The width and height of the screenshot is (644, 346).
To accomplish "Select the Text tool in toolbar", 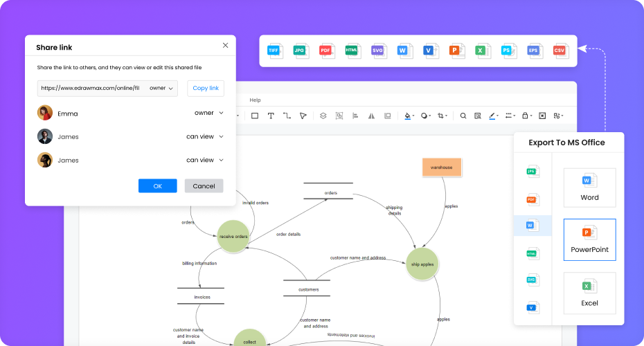I will tap(271, 116).
